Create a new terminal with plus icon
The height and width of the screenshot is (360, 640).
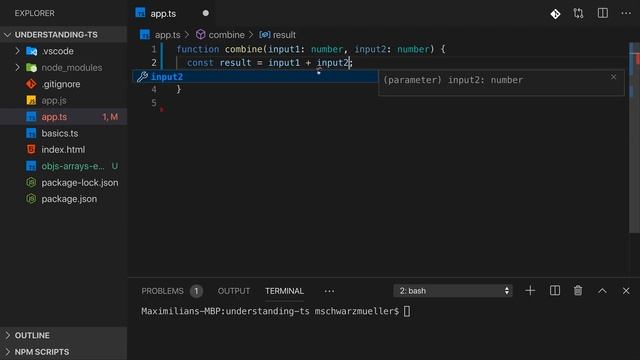click(x=530, y=291)
